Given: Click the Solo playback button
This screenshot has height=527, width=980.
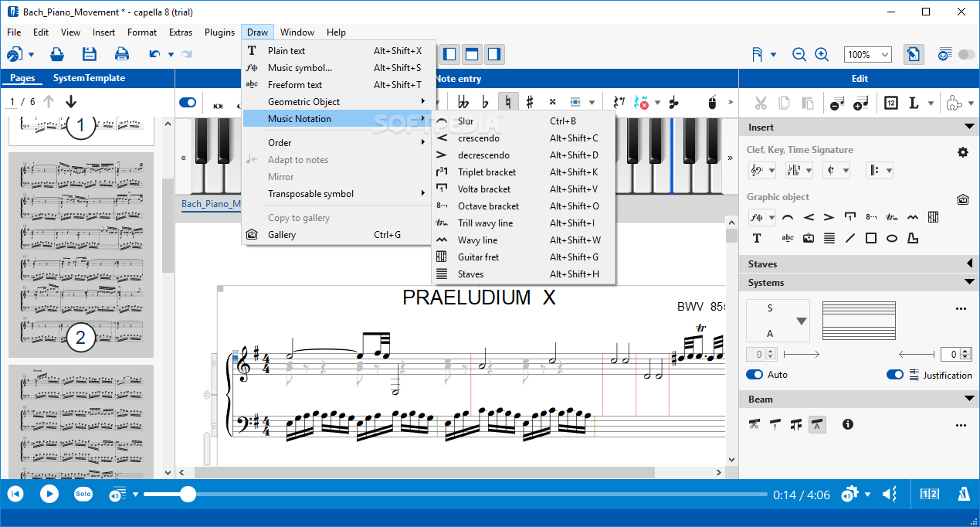Looking at the screenshot, I should pos(83,494).
